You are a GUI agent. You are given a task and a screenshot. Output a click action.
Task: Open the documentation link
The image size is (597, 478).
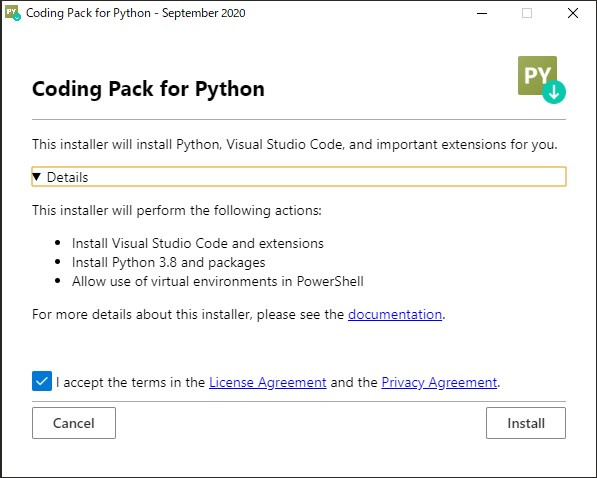click(x=395, y=314)
